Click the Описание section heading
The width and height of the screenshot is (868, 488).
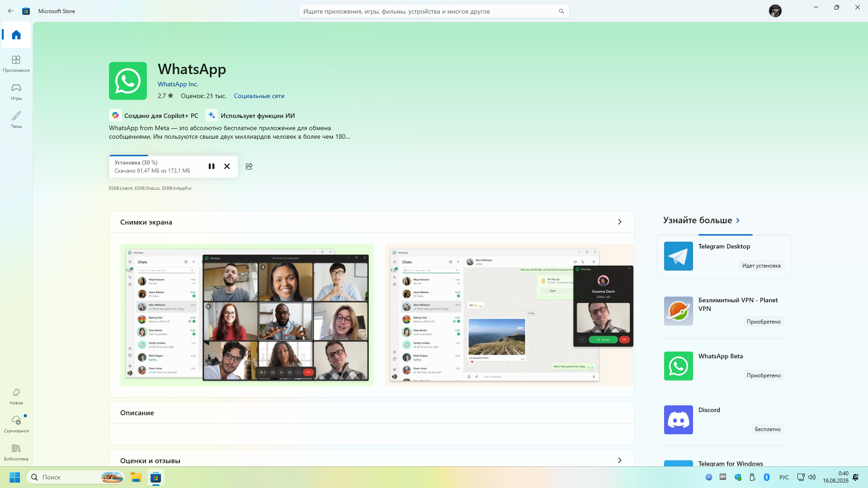137,413
